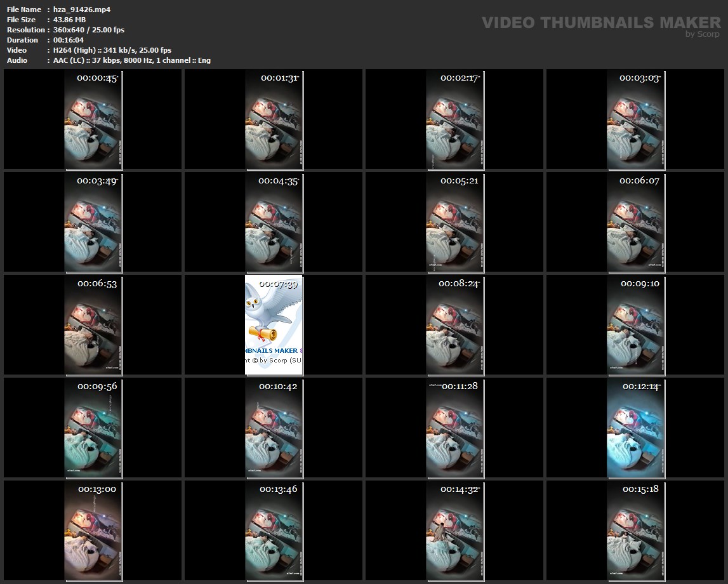The height and width of the screenshot is (584, 728).
Task: Open the thumbnail at 00:10:42
Action: (x=274, y=428)
